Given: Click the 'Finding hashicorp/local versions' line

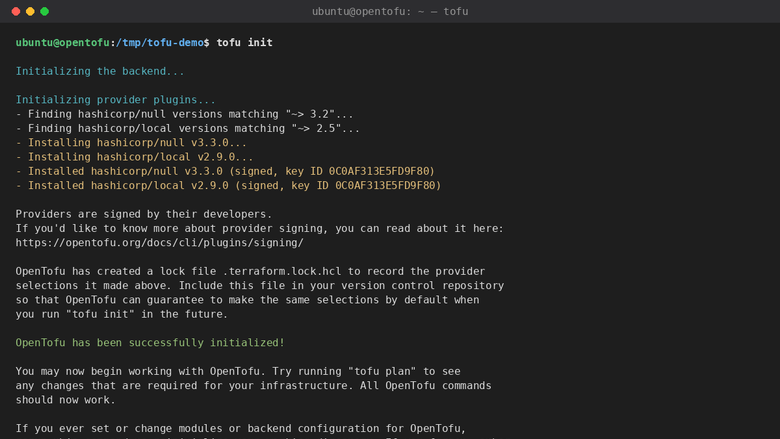Looking at the screenshot, I should pos(188,128).
